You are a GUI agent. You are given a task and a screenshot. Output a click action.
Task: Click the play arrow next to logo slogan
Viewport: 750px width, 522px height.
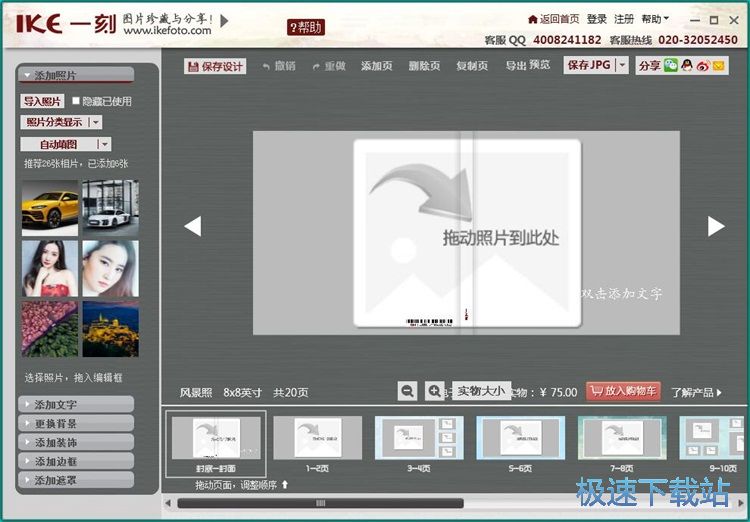[x=224, y=21]
